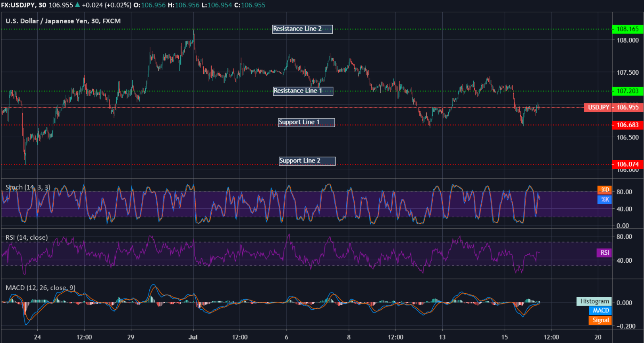Screen dimensions: 644x343
Task: Click the Stoch (14, 3, 3) indicator title
Action: pos(28,187)
